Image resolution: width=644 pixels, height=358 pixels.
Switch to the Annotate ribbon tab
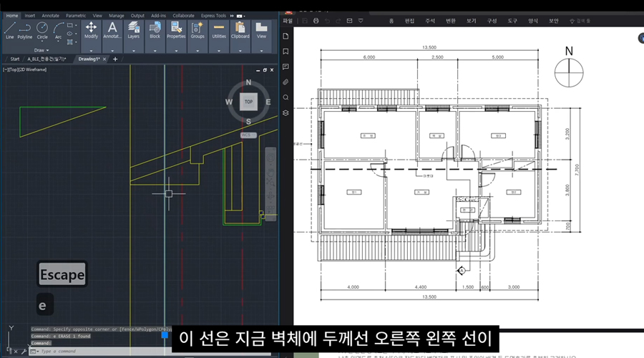pyautogui.click(x=51, y=15)
